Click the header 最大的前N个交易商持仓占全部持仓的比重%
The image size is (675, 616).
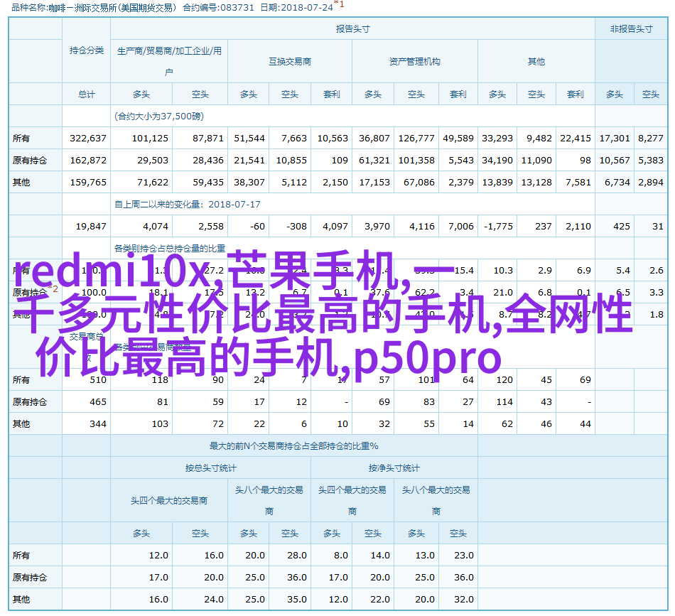294,446
